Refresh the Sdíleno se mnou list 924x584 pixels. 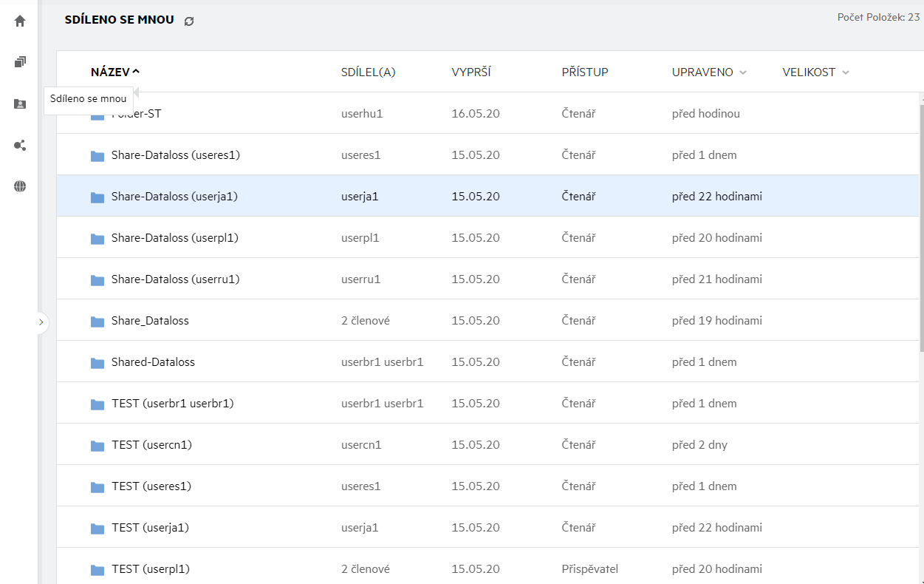(x=189, y=21)
